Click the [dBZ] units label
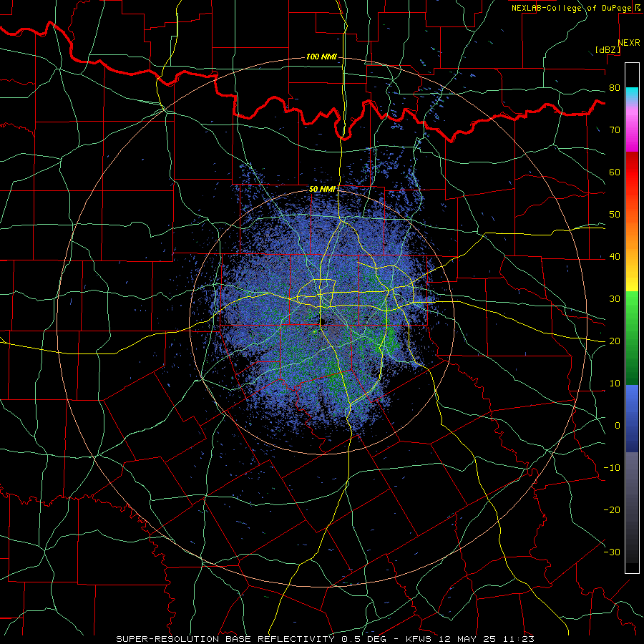This screenshot has height=644, width=644. pyautogui.click(x=608, y=50)
